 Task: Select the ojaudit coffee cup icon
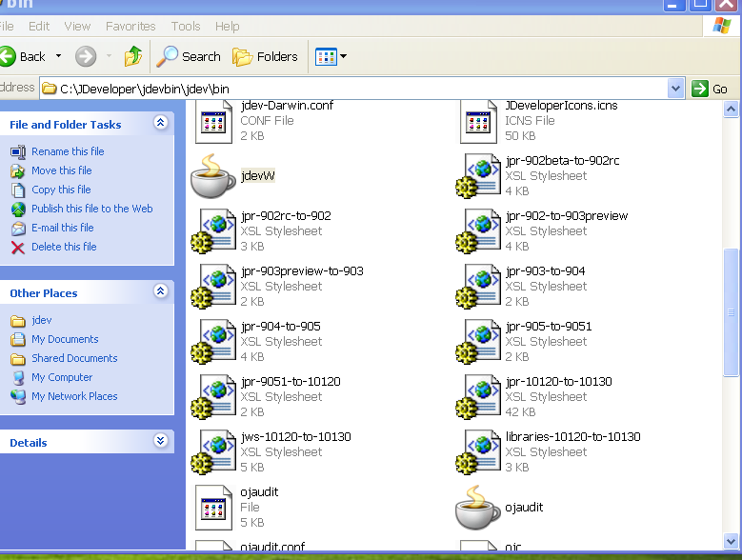click(x=477, y=508)
